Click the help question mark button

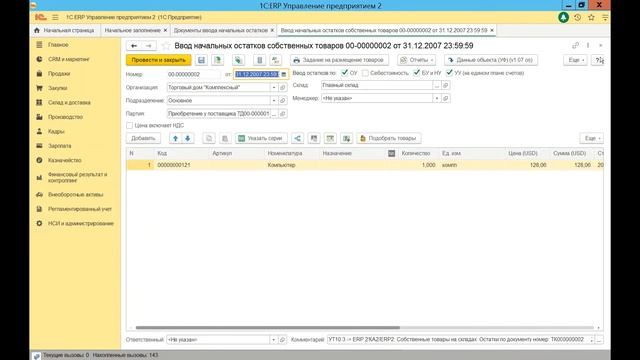pyautogui.click(x=599, y=60)
